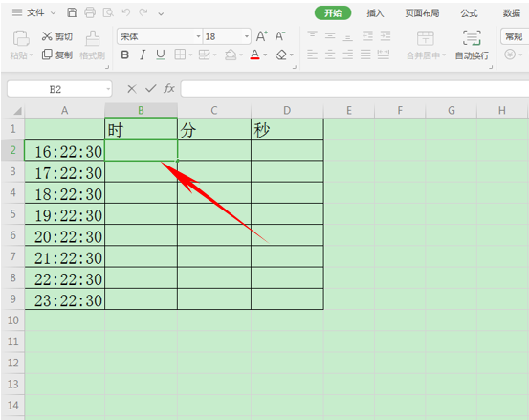Viewport: 529px width, 420px height.
Task: Toggle Bold formatting
Action: 124,55
